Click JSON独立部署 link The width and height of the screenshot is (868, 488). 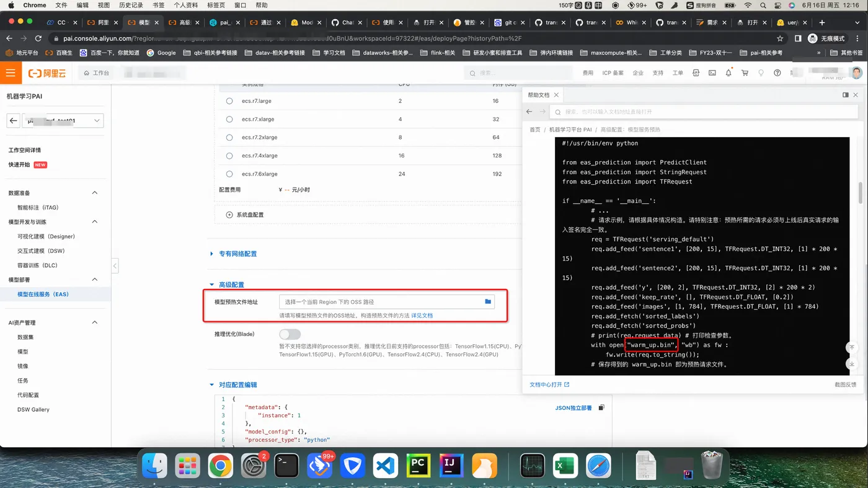[573, 408]
